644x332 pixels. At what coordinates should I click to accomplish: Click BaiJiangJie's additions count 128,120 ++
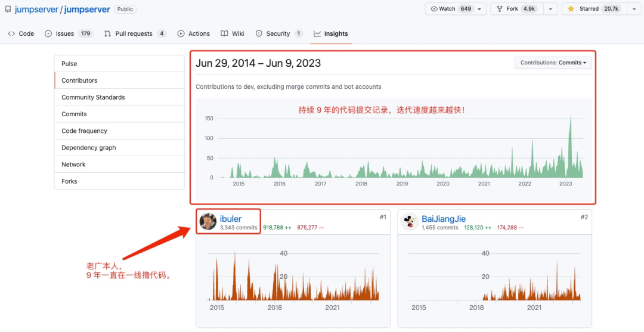(478, 227)
